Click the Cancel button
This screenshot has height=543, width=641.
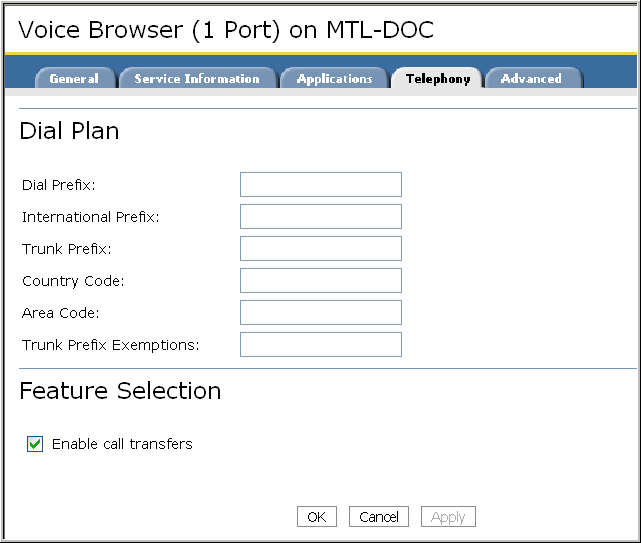click(x=379, y=517)
